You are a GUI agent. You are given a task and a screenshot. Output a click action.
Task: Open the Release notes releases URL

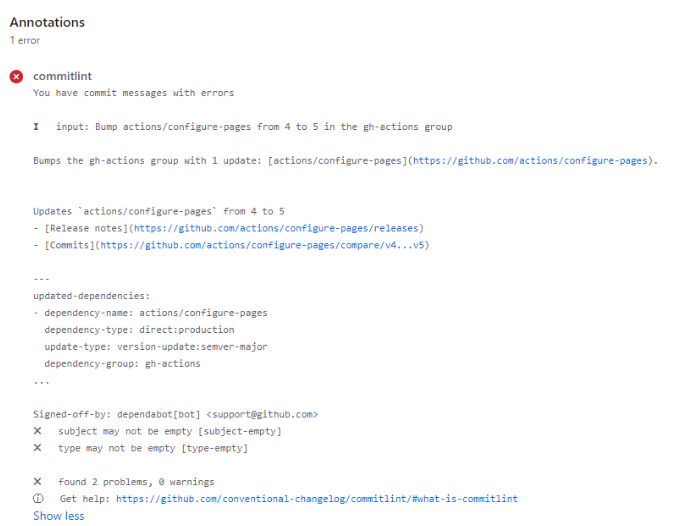276,228
